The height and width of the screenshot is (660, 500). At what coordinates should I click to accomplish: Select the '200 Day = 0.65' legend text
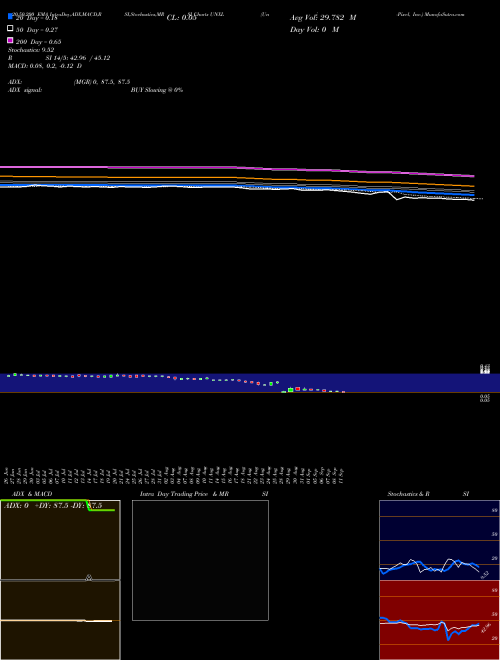(x=39, y=42)
